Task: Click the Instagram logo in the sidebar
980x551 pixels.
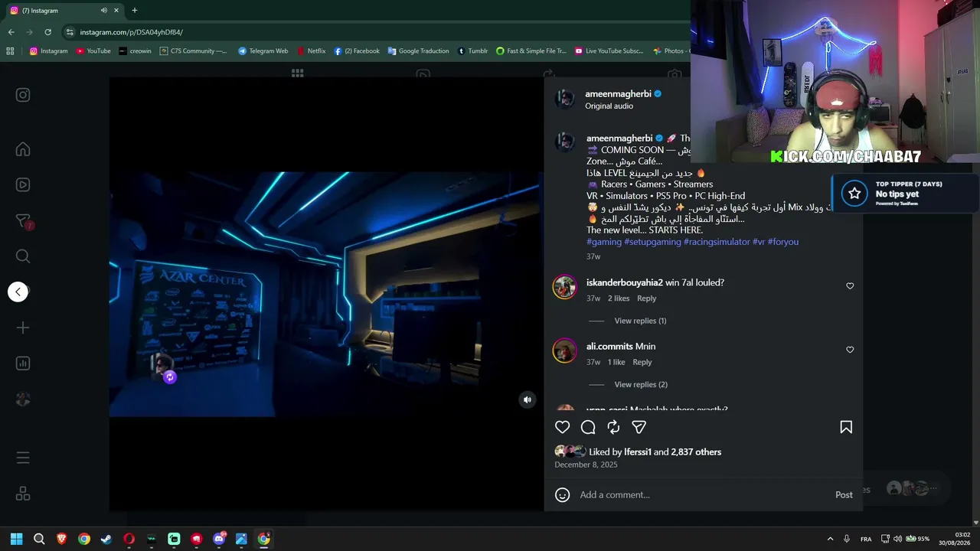Action: (23, 95)
